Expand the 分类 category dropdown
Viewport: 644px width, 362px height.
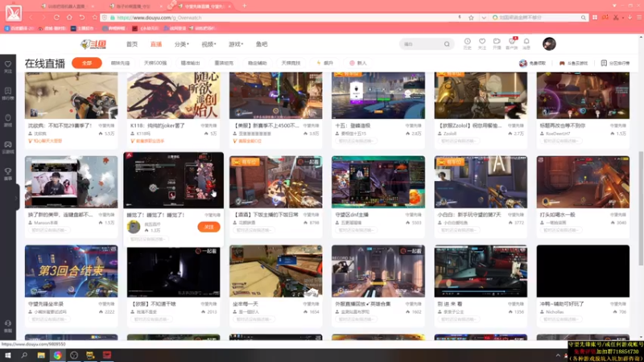click(x=181, y=44)
